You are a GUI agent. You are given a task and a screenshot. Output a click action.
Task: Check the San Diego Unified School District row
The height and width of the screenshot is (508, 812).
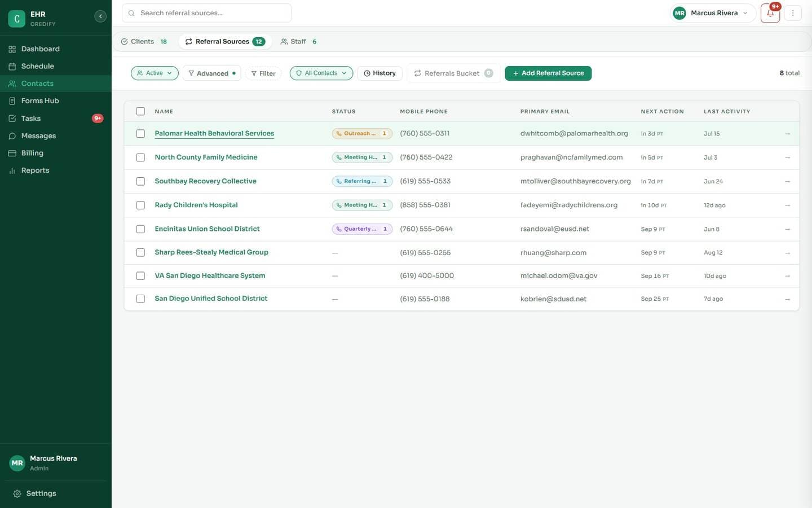click(140, 299)
